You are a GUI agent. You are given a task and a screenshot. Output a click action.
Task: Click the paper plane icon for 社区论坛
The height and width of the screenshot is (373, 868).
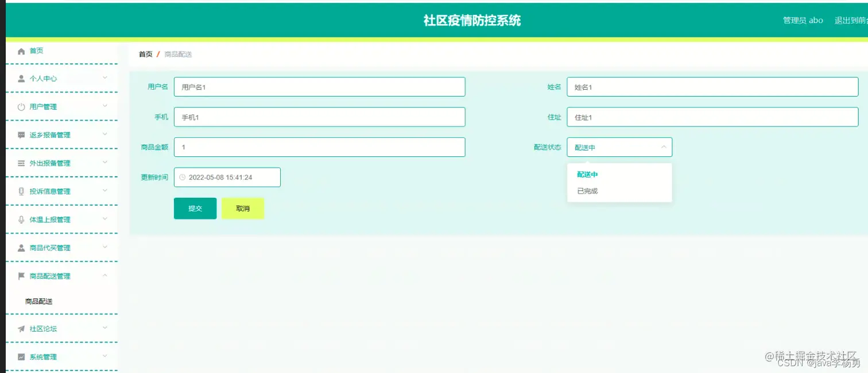pos(21,329)
